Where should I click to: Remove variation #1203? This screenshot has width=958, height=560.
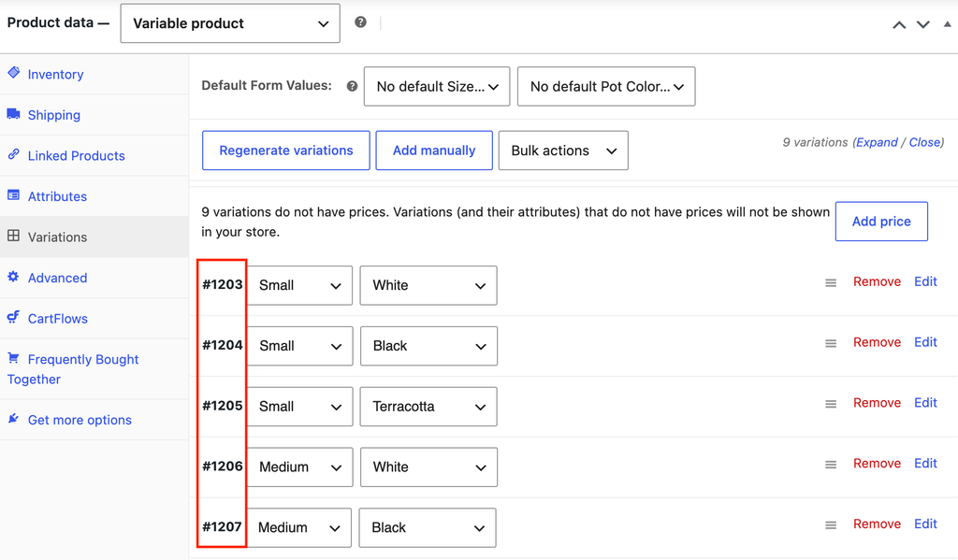(877, 281)
